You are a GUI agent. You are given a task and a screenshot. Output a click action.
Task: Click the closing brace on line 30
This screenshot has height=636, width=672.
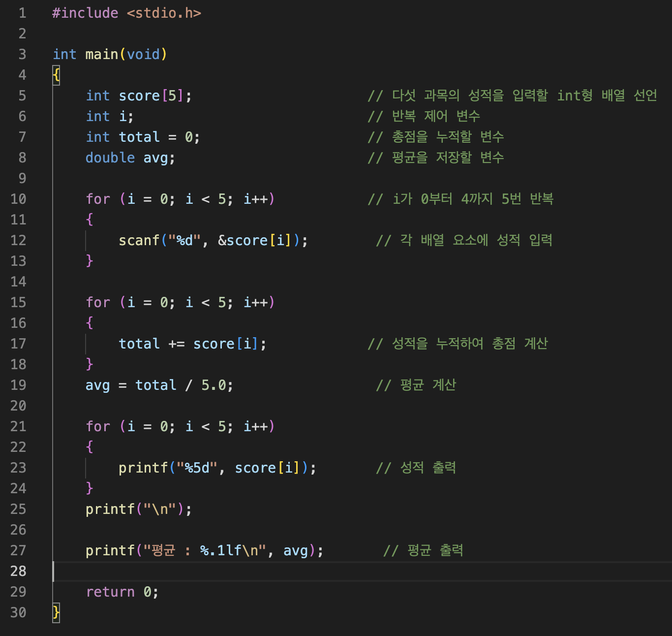pyautogui.click(x=56, y=612)
